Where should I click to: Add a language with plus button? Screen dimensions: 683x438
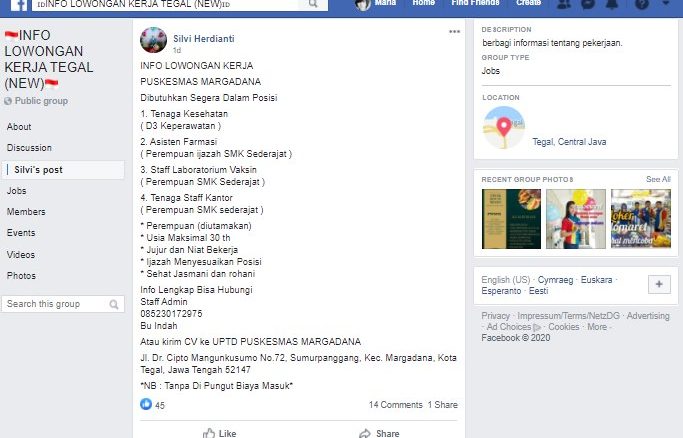(x=659, y=284)
